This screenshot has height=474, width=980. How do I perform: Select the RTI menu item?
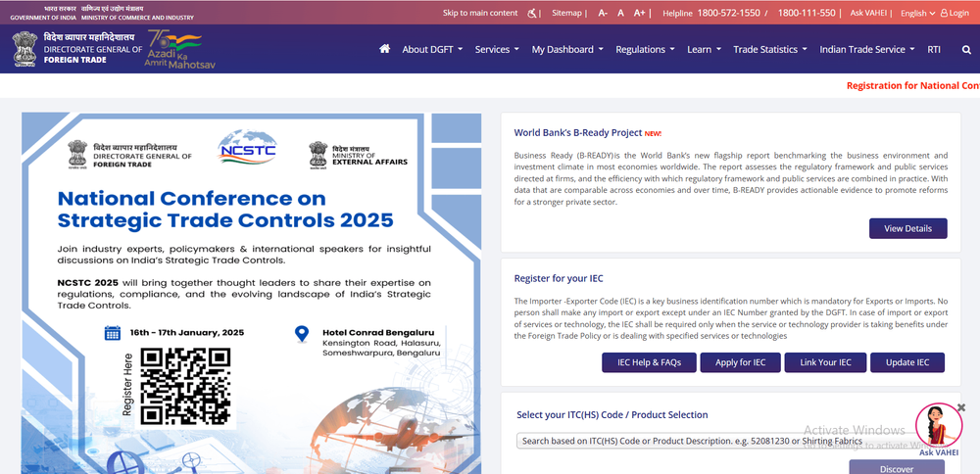(x=934, y=49)
